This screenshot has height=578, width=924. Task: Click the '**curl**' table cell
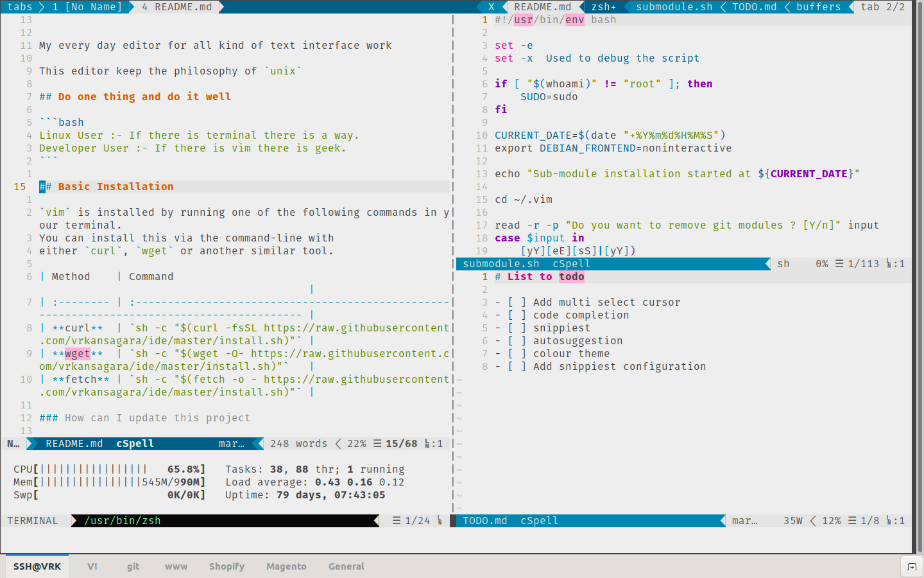[x=78, y=328]
